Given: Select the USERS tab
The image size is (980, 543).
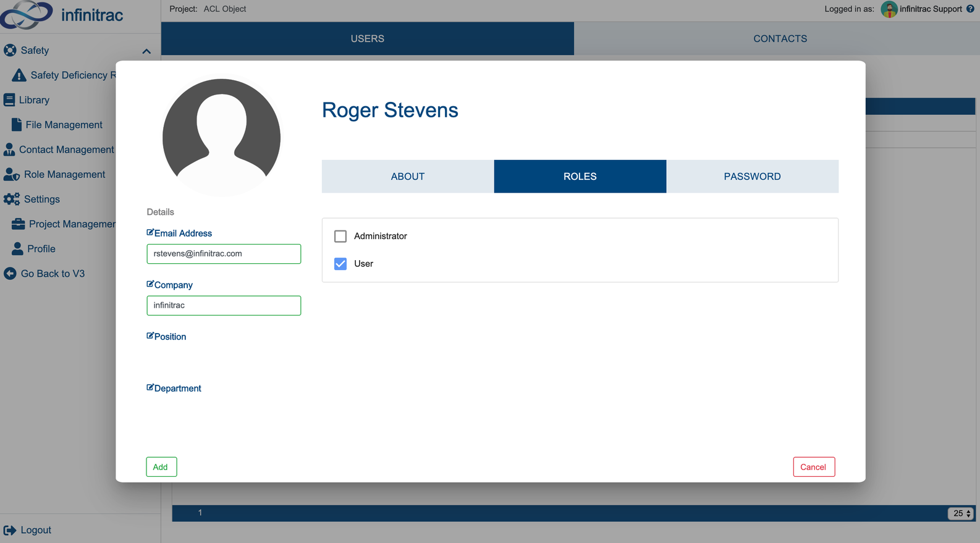Looking at the screenshot, I should tap(368, 38).
